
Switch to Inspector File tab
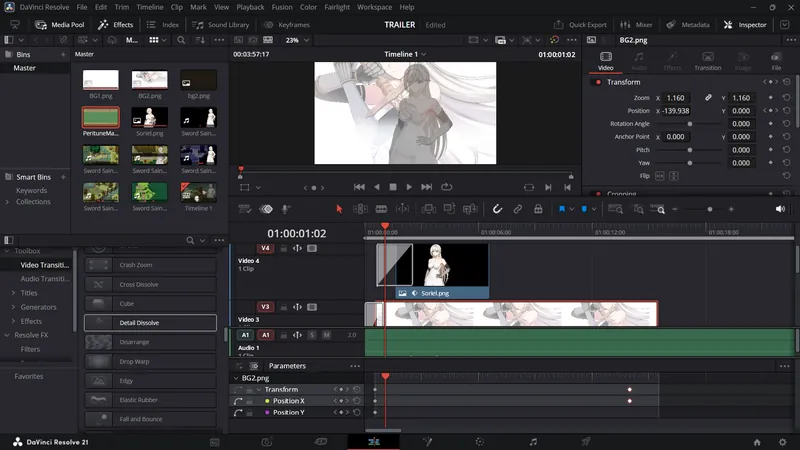[x=776, y=61]
